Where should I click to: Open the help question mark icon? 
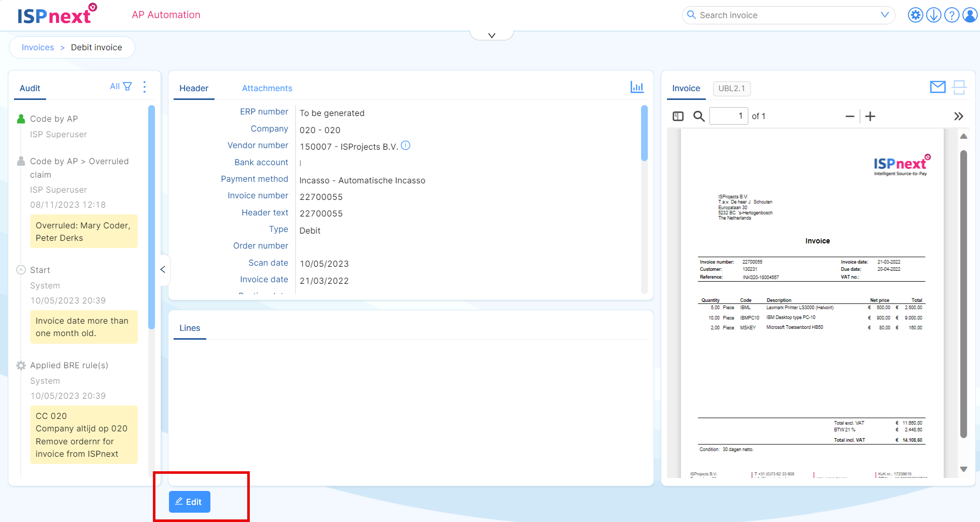pyautogui.click(x=951, y=15)
